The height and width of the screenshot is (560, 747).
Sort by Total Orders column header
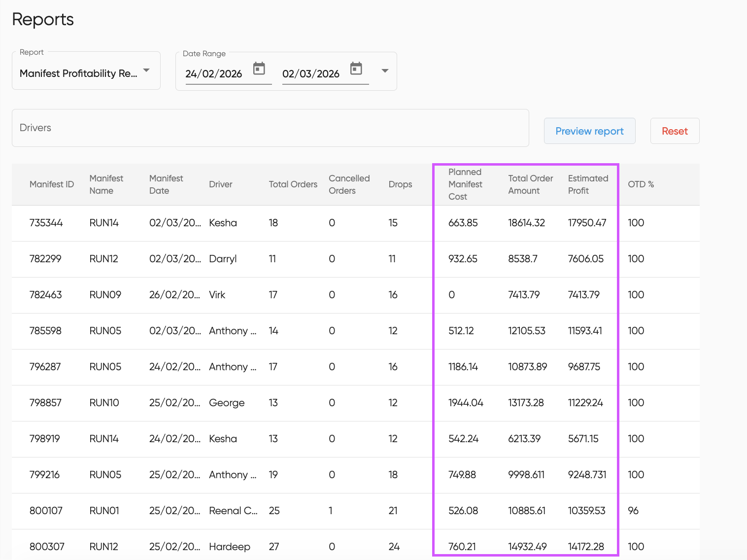point(293,184)
